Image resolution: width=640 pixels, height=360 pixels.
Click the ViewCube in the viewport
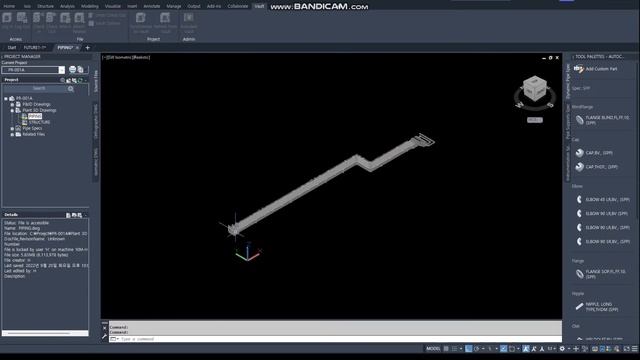535,89
